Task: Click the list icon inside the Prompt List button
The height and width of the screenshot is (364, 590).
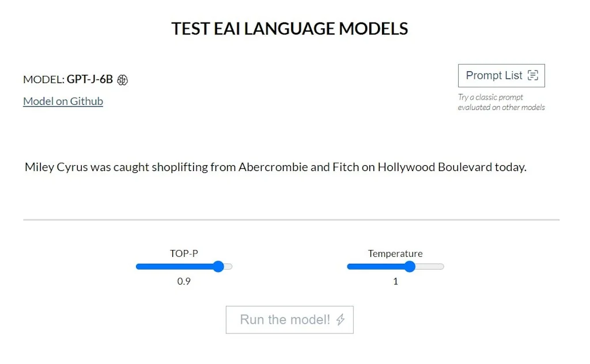Action: [533, 75]
